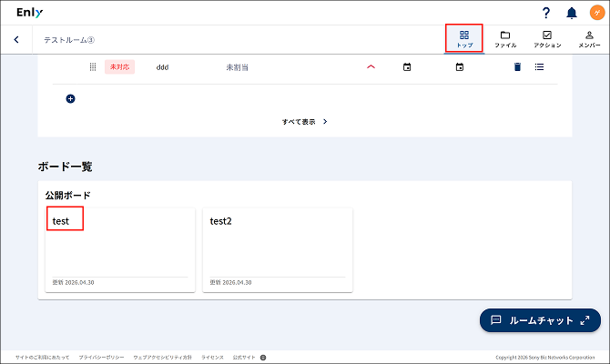
Task: Open ddd details via list icon
Action: click(539, 67)
